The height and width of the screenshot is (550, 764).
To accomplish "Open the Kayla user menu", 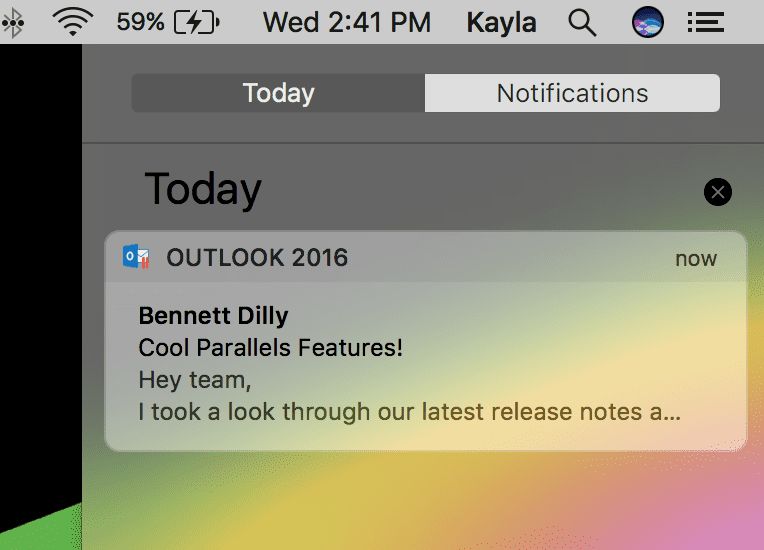I will (501, 22).
